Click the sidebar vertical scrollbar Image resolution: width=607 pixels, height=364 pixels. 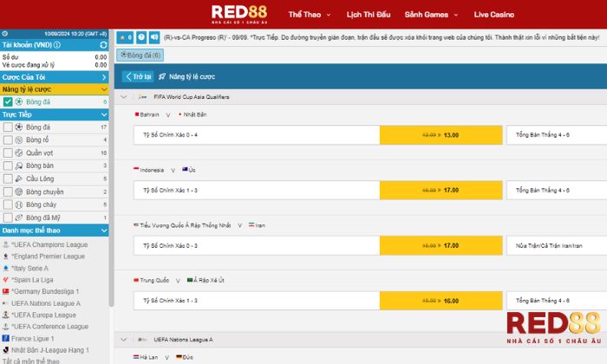coord(112,168)
